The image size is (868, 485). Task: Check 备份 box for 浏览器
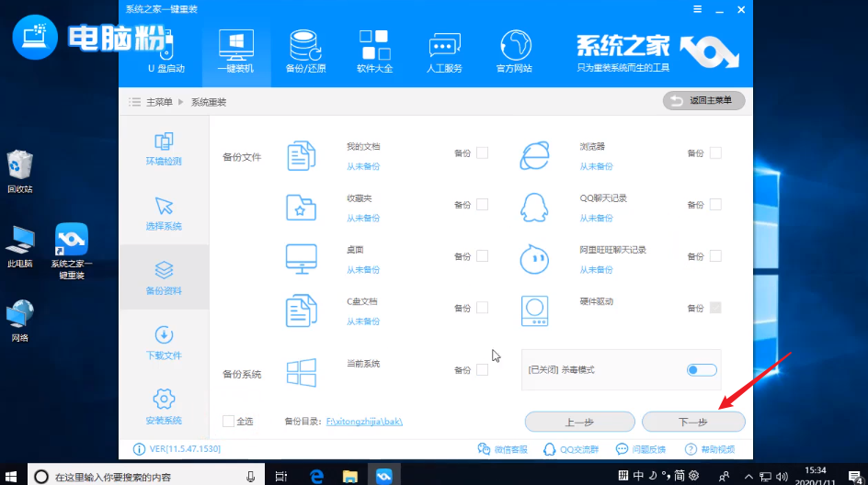(715, 152)
